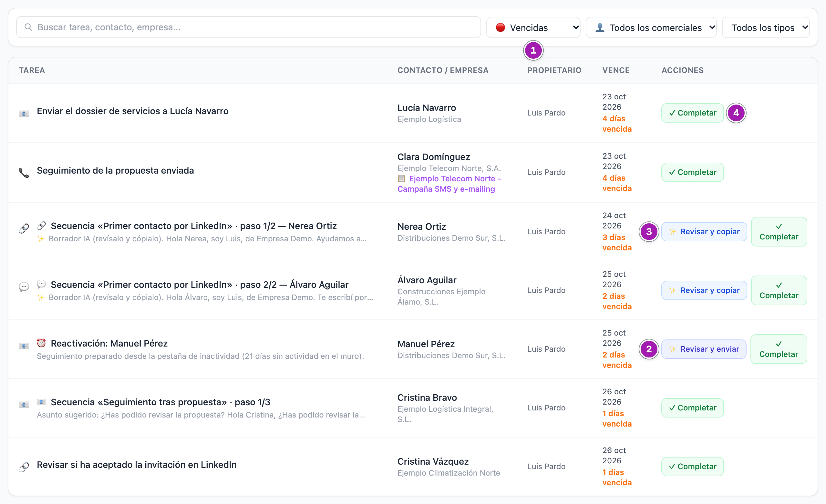
Task: Open the Reactivación: Manuel Pérez task title
Action: [109, 343]
